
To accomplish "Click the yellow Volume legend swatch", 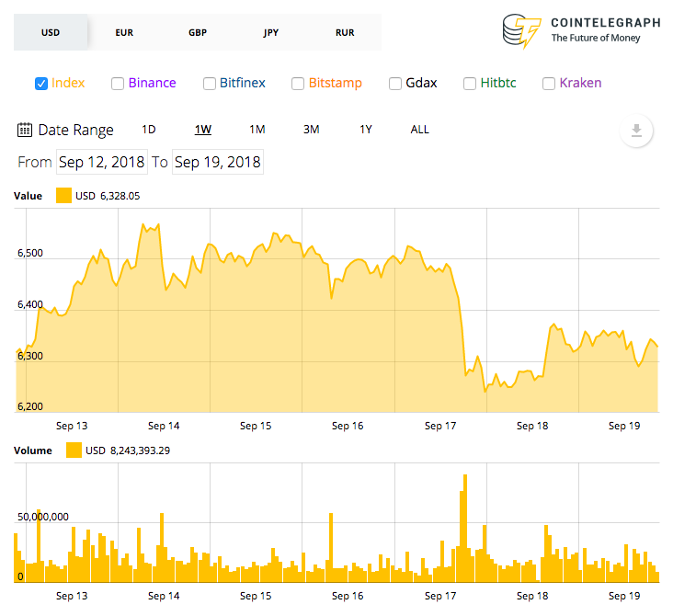I will 74,451.
